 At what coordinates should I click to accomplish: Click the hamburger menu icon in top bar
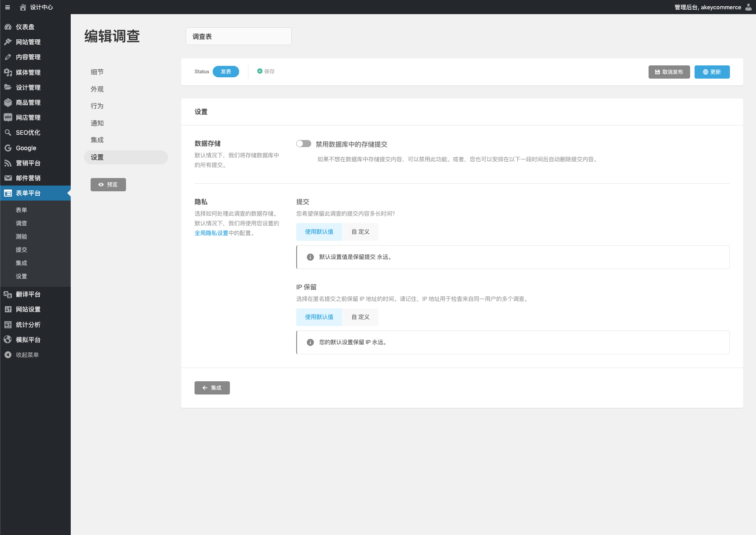pyautogui.click(x=8, y=7)
